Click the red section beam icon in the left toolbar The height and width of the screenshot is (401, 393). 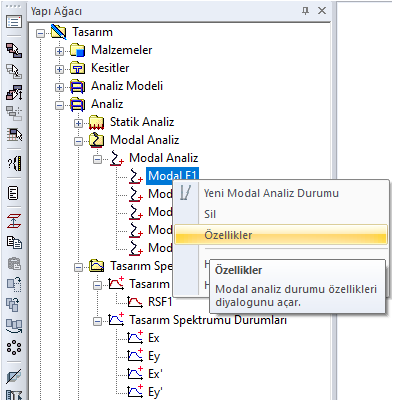14,221
